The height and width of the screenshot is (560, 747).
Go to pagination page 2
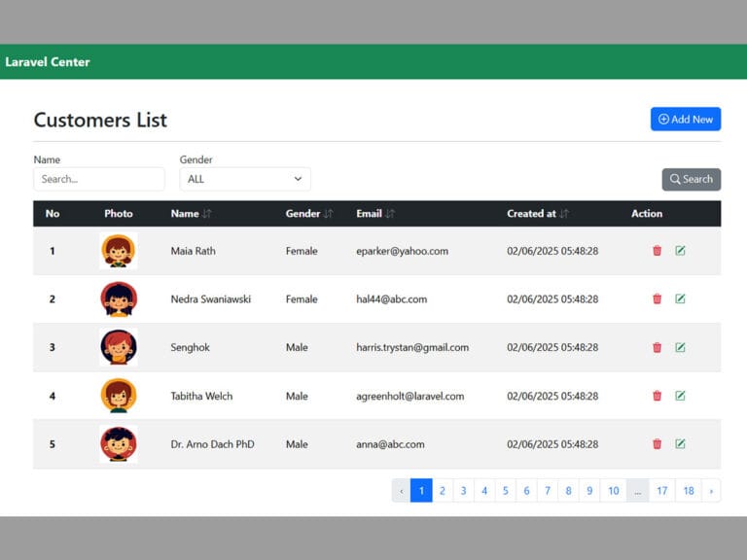tap(443, 491)
